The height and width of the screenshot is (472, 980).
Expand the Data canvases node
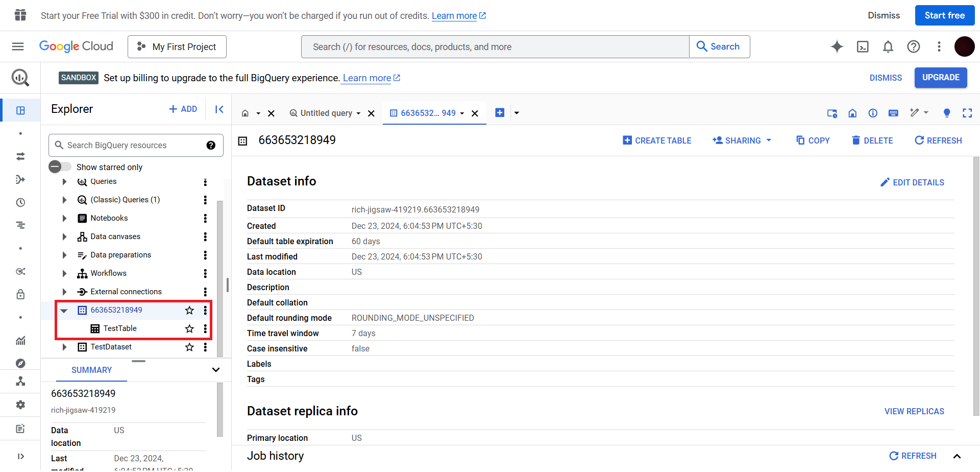coord(64,237)
